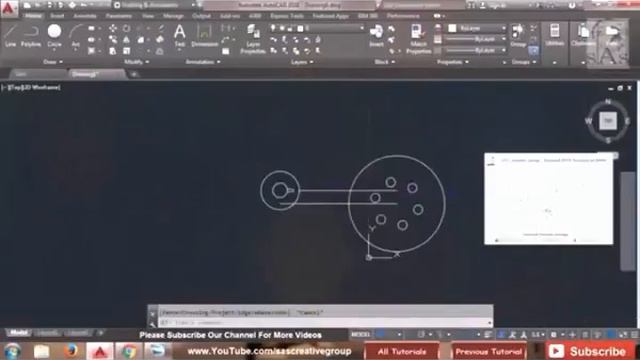
Task: Switch to the Drawing file tab
Action: pyautogui.click(x=96, y=74)
